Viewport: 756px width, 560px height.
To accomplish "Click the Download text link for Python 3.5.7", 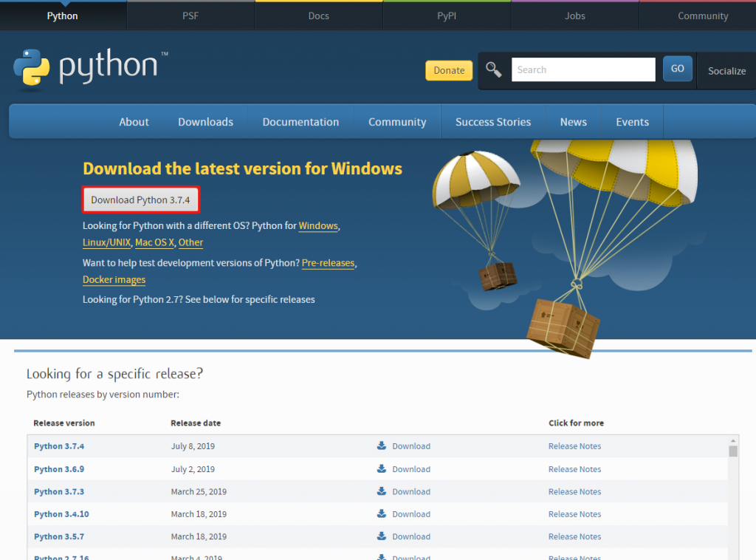I will [x=411, y=536].
